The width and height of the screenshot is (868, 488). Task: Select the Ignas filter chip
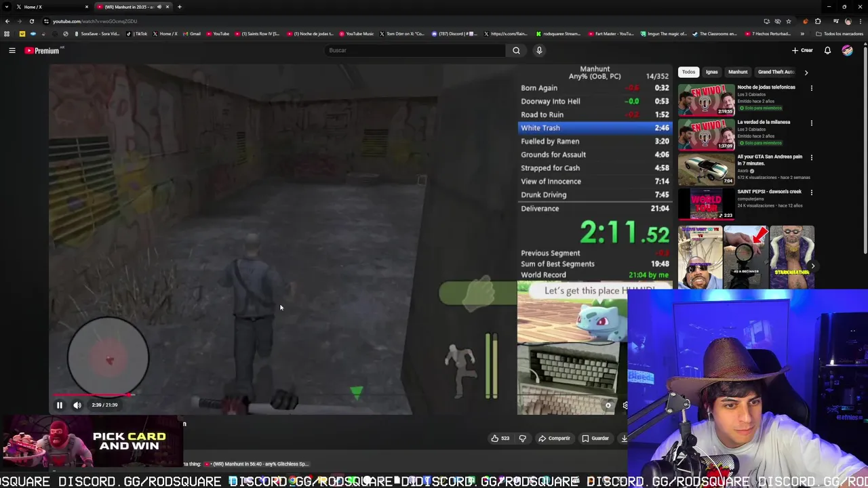coord(711,72)
